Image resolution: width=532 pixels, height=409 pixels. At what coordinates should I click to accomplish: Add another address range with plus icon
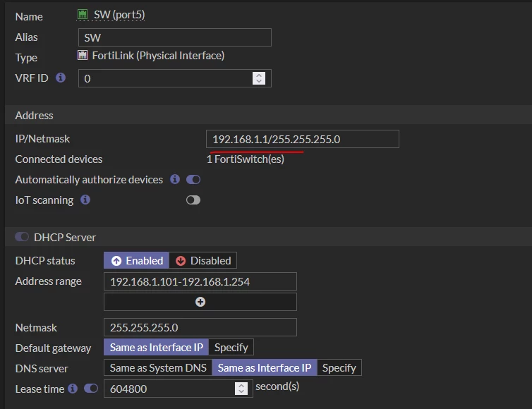(200, 302)
